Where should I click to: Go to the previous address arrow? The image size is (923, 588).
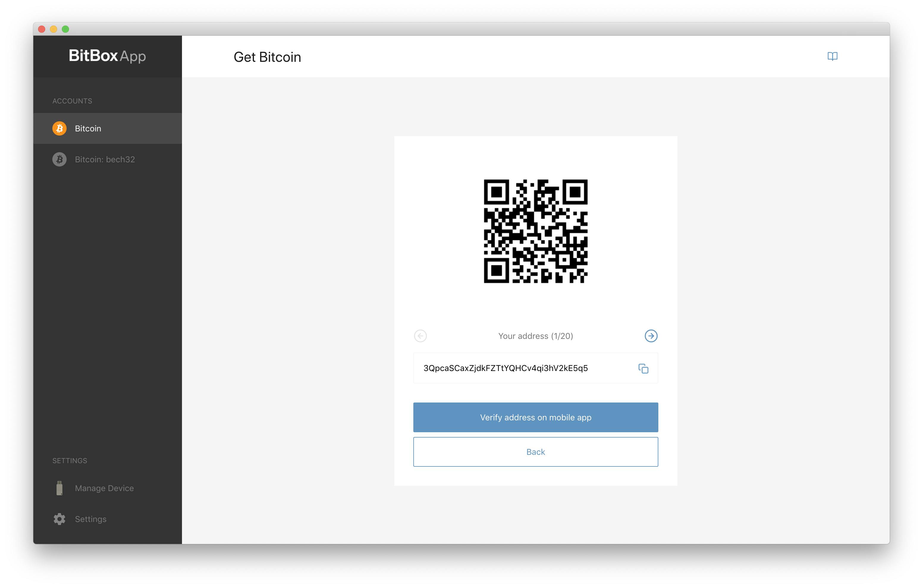420,336
